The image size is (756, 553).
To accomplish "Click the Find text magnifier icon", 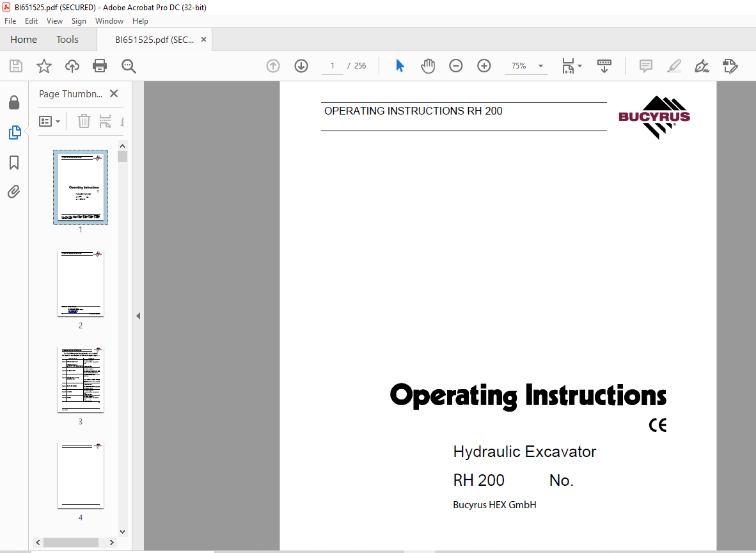I will [x=129, y=66].
